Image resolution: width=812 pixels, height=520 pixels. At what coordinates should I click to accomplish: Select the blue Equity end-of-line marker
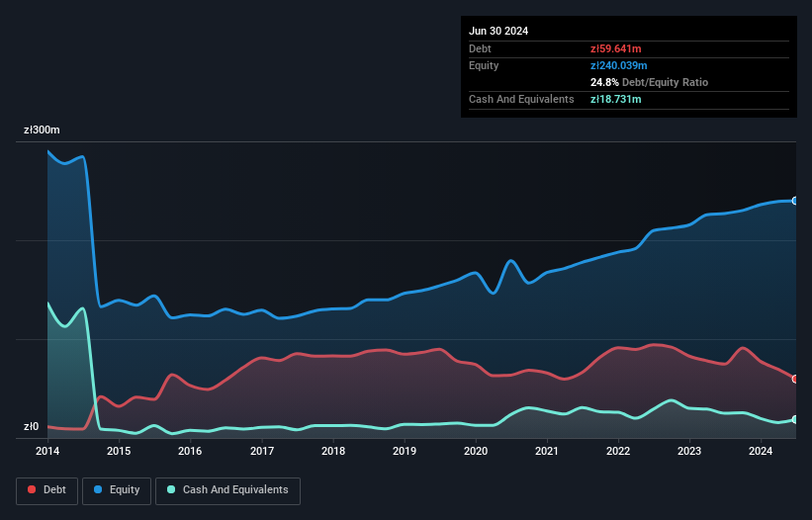click(x=795, y=201)
